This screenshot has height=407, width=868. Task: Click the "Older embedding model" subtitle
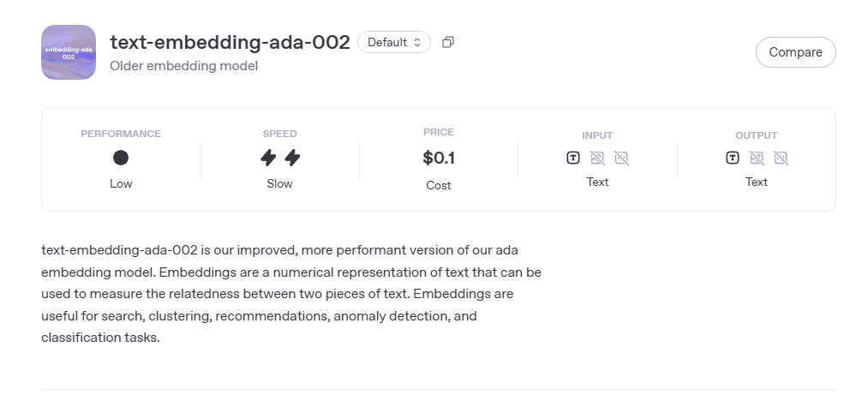pos(183,66)
